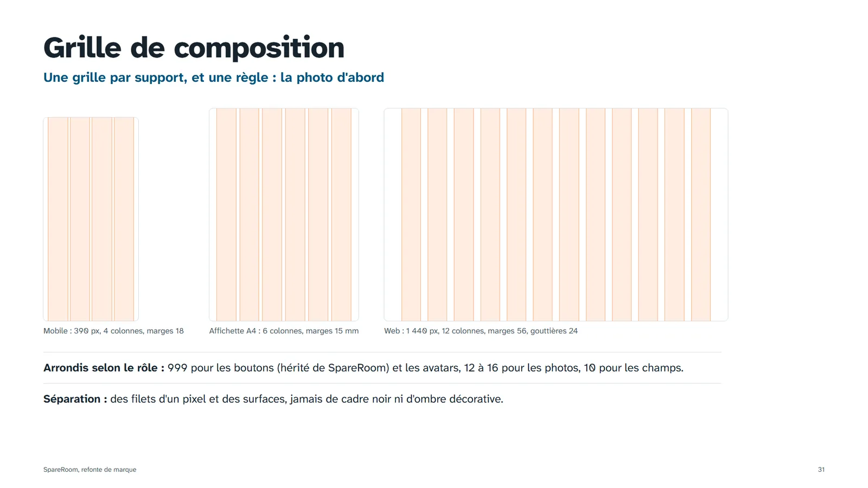Click the text '10 pour les champs'

point(634,368)
